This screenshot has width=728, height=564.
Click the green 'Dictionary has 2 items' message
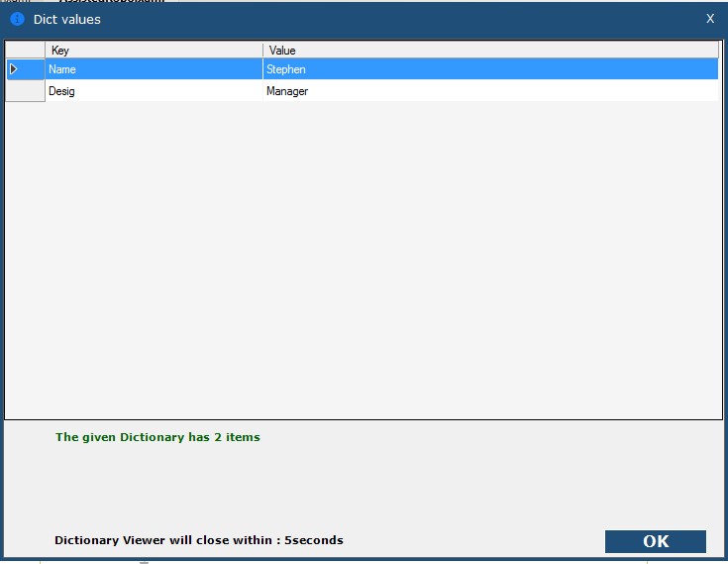coord(157,437)
